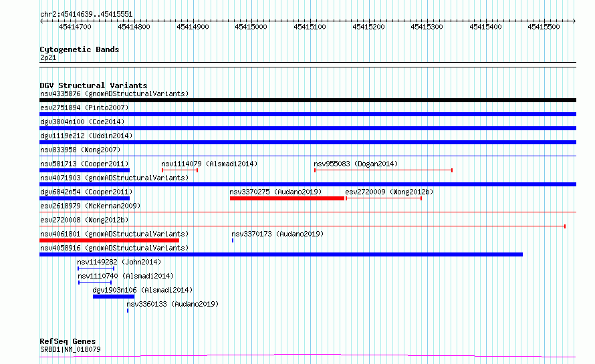Click the nsv3360133 (Audano2019) label

point(172,304)
